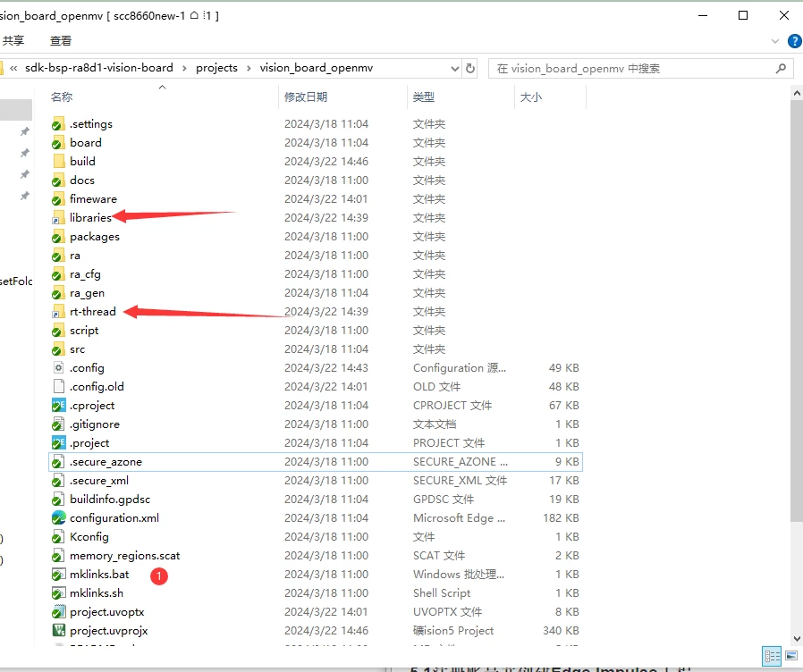Select the memory_regions.scat file name
The height and width of the screenshot is (672, 803).
click(125, 556)
